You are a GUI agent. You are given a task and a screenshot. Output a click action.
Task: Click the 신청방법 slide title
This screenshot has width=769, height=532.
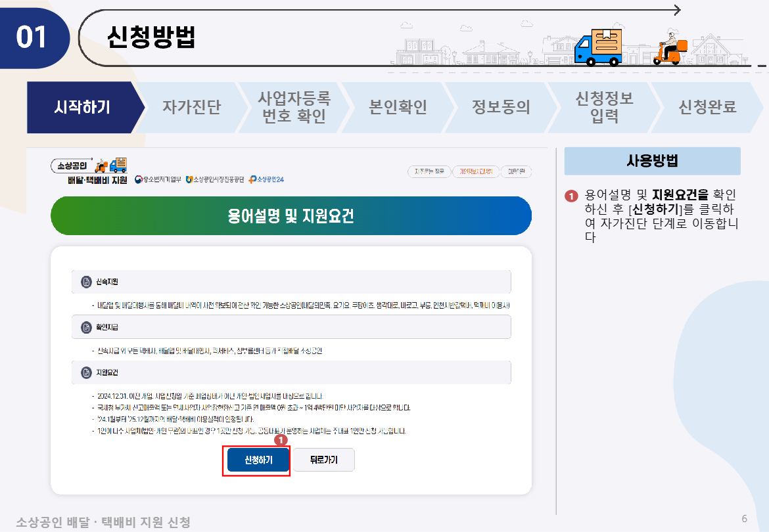[152, 37]
